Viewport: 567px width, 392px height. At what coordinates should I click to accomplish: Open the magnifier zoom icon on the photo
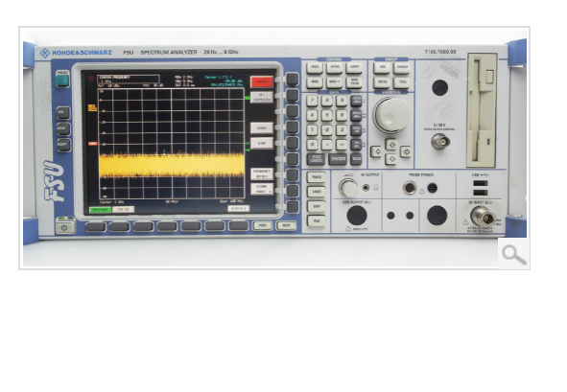coord(514,254)
